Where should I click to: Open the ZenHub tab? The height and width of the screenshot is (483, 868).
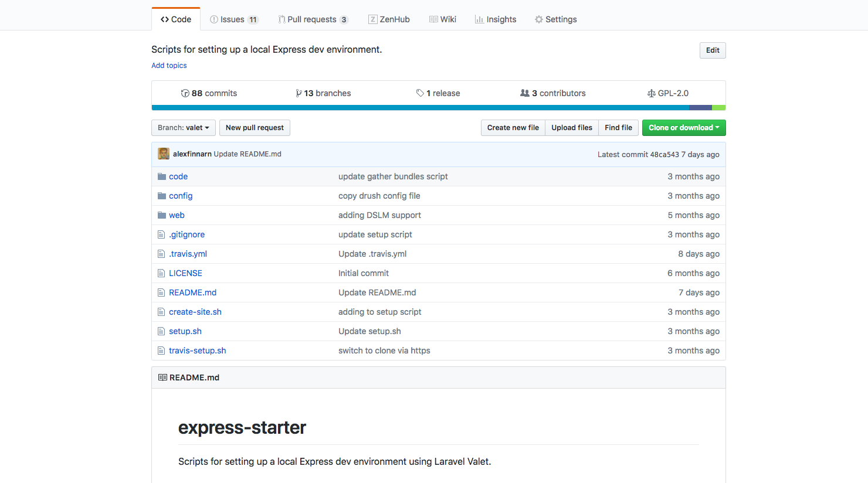[389, 19]
